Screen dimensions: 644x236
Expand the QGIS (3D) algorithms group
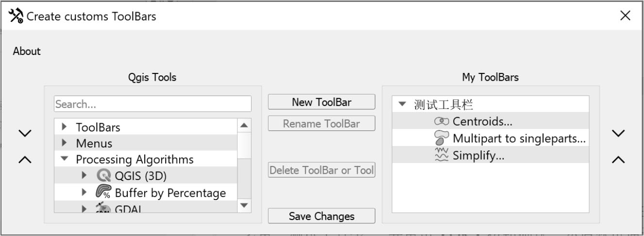pyautogui.click(x=84, y=175)
